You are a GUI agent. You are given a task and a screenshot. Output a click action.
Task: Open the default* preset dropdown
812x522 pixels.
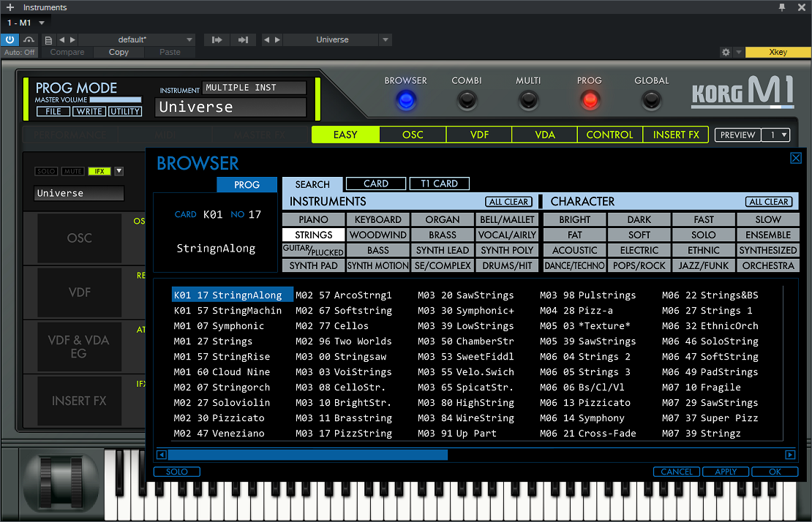coord(136,39)
